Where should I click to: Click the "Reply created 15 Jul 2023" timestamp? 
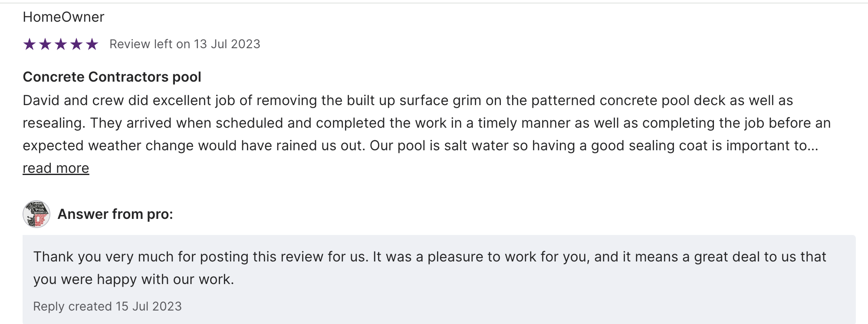coord(107,306)
